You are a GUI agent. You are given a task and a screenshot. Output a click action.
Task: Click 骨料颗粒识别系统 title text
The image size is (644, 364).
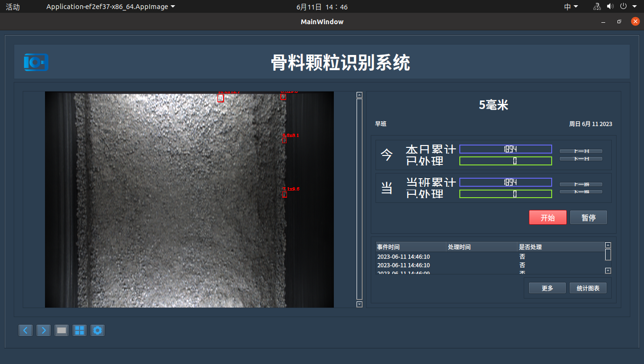(340, 62)
